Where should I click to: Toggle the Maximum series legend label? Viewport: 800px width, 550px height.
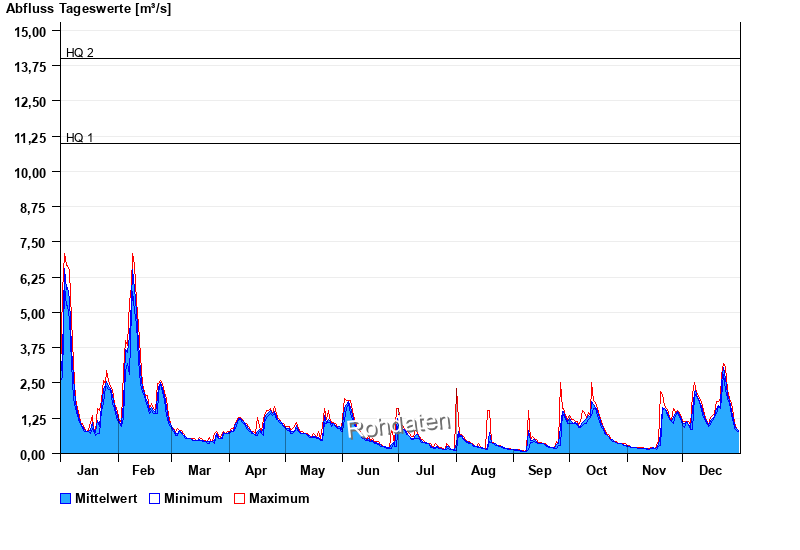[279, 498]
